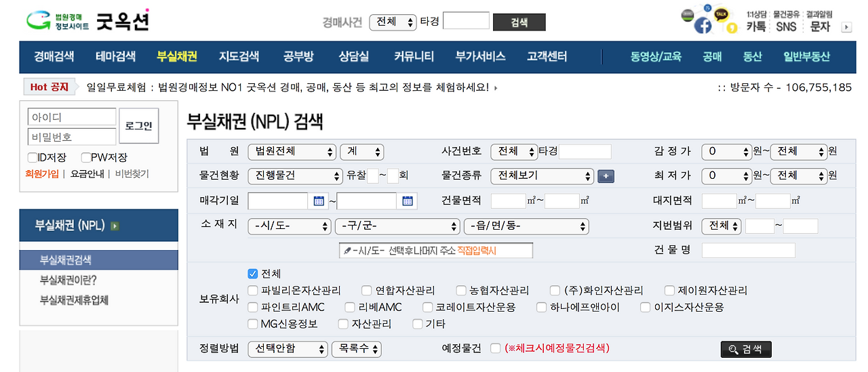Click the yellow quote-mark KakaoStory icon

click(x=732, y=28)
